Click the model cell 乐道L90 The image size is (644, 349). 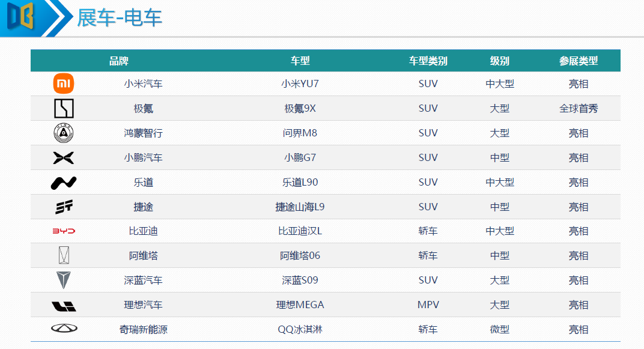click(x=300, y=182)
